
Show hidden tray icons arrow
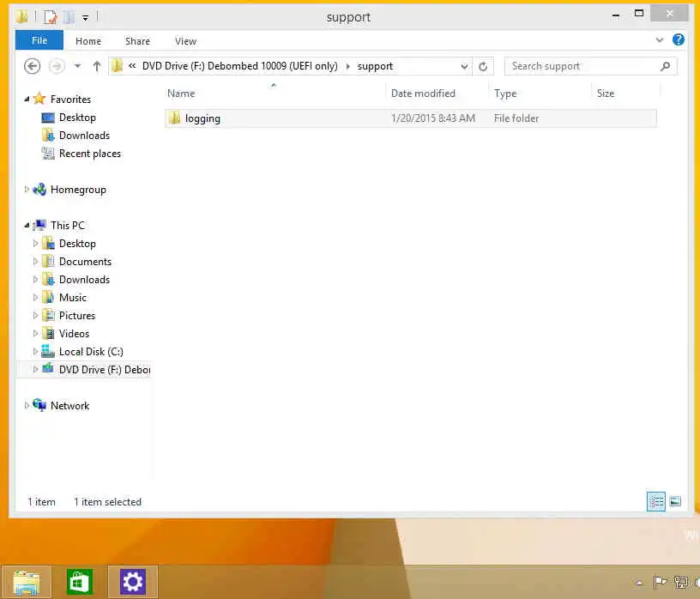tap(639, 583)
